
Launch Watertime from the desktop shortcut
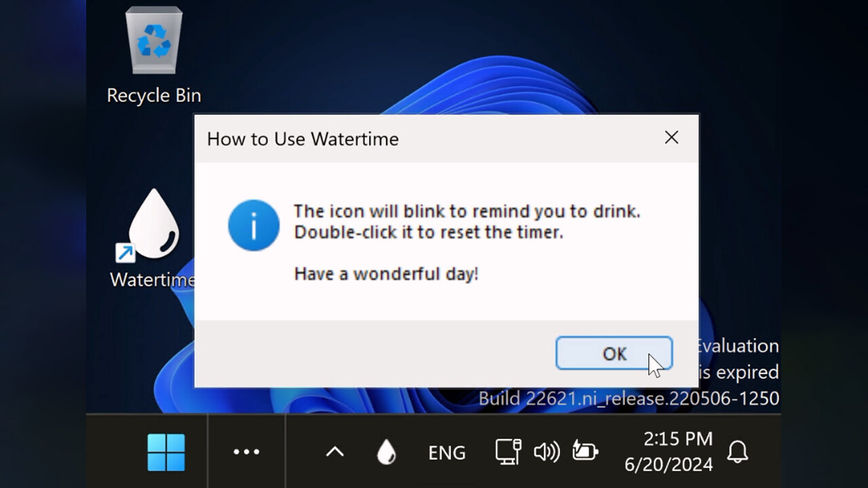[x=153, y=224]
